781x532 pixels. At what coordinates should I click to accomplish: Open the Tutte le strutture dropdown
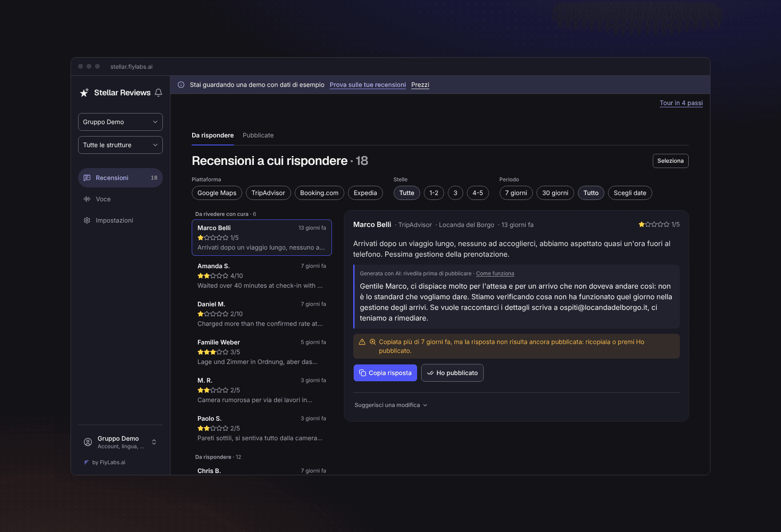[x=120, y=145]
